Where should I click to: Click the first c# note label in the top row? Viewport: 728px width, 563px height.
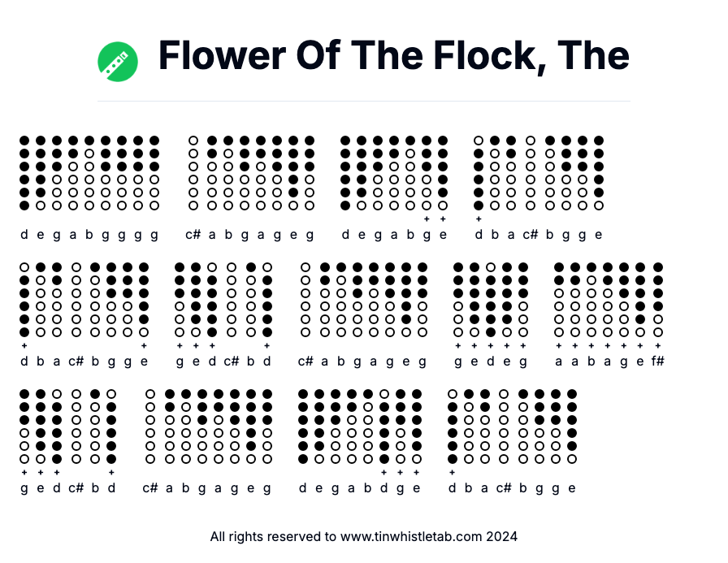[193, 235]
